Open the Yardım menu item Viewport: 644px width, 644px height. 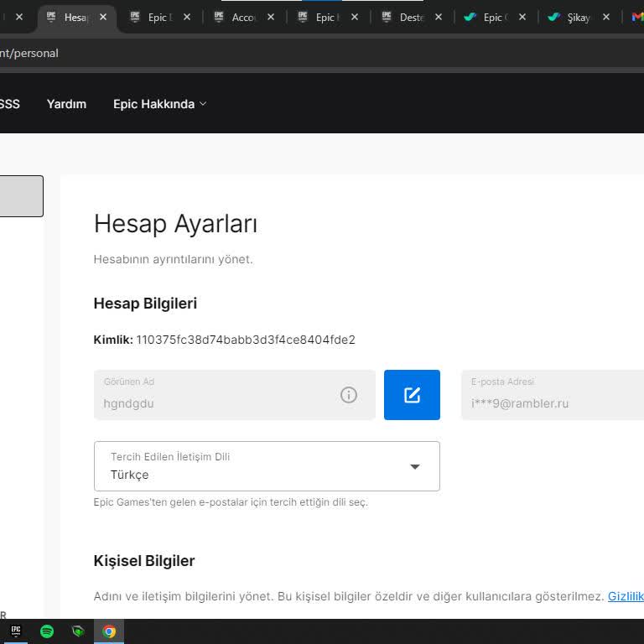tap(66, 104)
